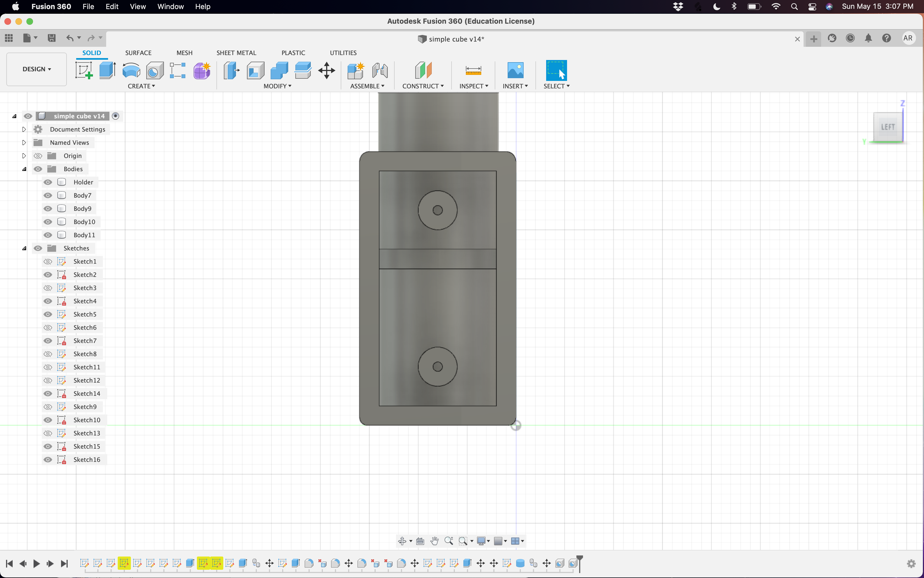Click the Redo arrow
The width and height of the screenshot is (924, 578).
91,38
